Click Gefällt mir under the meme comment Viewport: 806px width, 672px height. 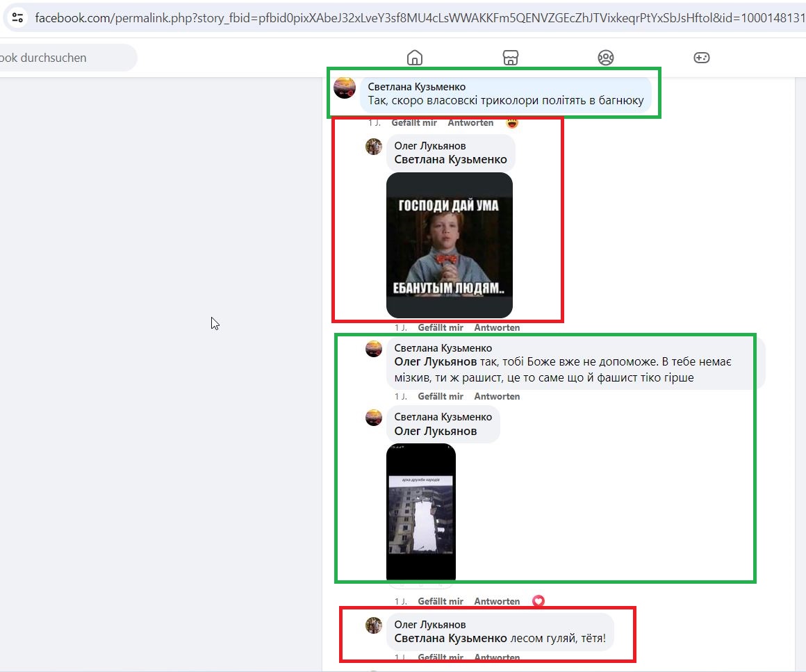pyautogui.click(x=441, y=327)
